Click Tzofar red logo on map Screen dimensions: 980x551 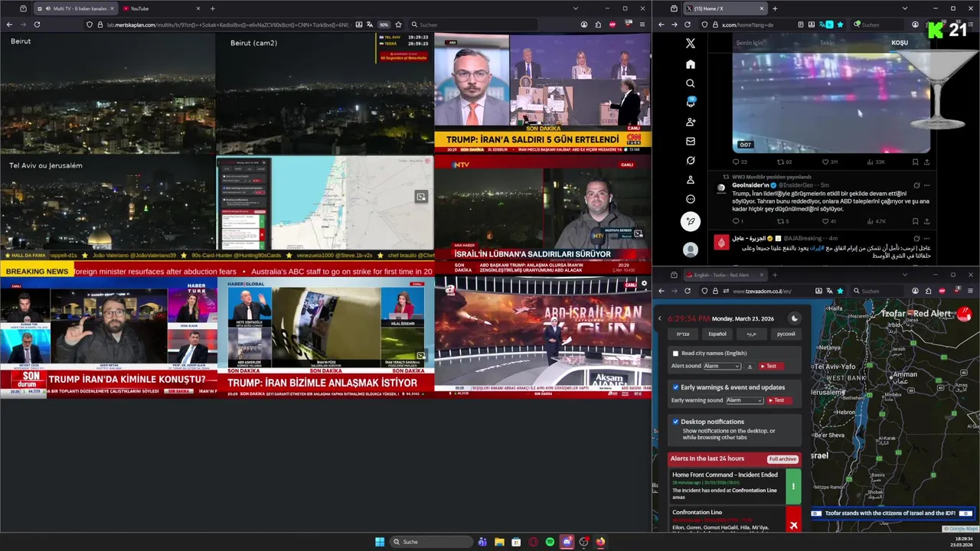coord(964,315)
